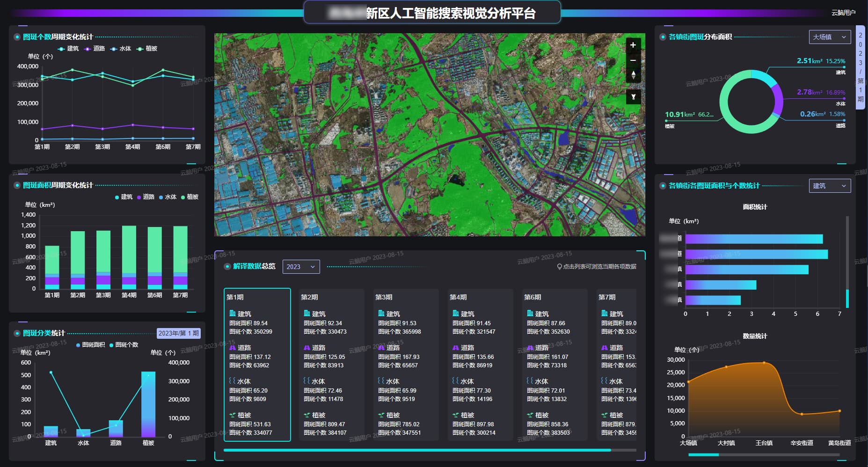Toggle 道路 legend in 图斑个数周期变化统计 line chart
Viewport: 868px width, 467px height.
(95, 49)
